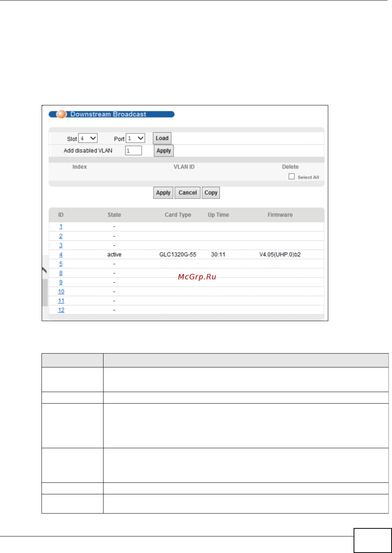Open slot ID 12 link
The image size is (392, 553).
point(61,310)
